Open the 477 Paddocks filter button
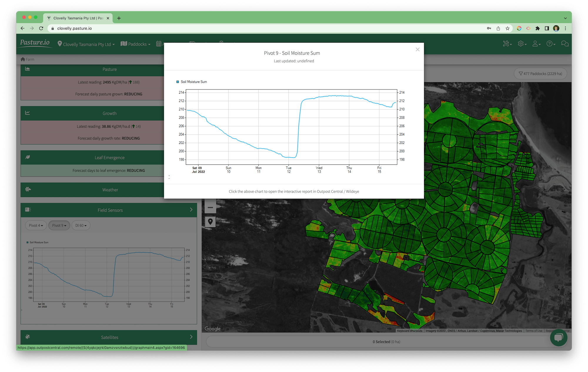The height and width of the screenshot is (372, 588). [540, 74]
